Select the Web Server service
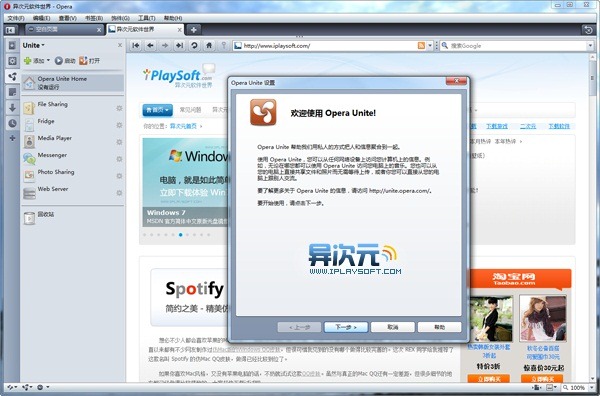This screenshot has height=396, width=600. click(73, 193)
